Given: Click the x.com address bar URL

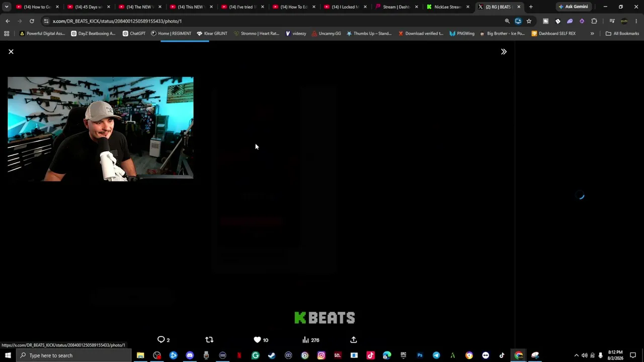Looking at the screenshot, I should click(x=117, y=21).
